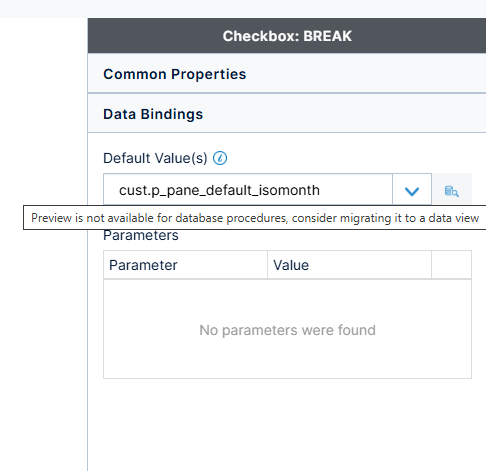Click the Parameters section label
This screenshot has height=471, width=486.
pyautogui.click(x=141, y=236)
